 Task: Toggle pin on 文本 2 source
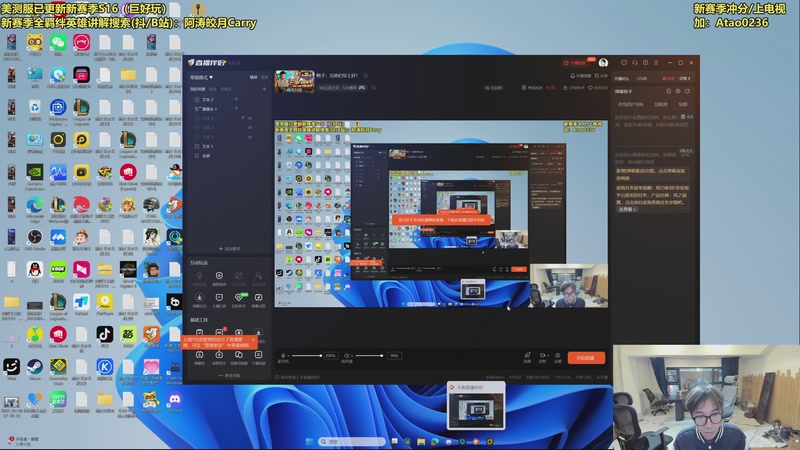click(236, 99)
